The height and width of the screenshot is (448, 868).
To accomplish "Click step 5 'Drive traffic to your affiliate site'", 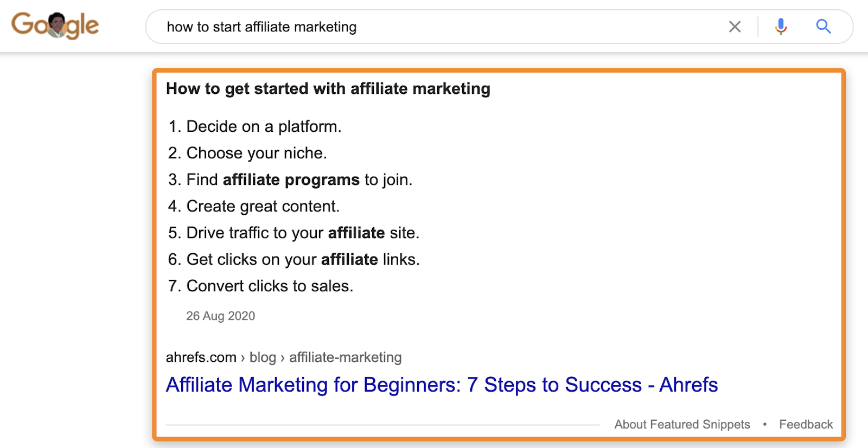I will click(x=302, y=233).
